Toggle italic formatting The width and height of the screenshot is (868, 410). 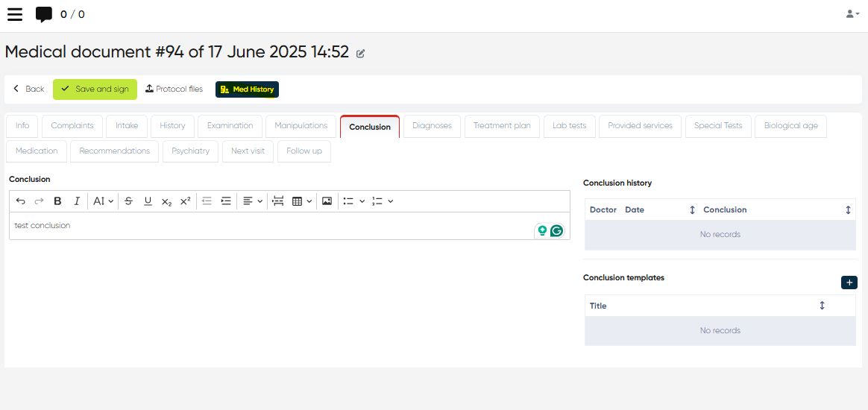pos(77,201)
